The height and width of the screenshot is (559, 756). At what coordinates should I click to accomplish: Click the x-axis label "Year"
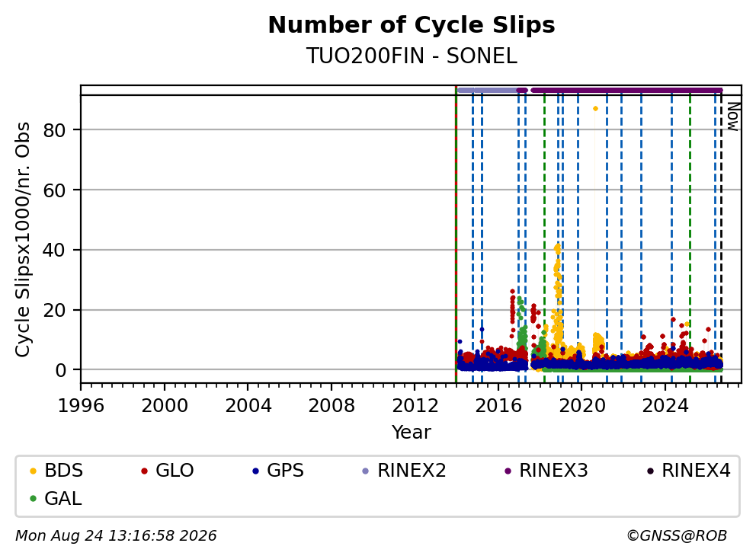pyautogui.click(x=412, y=433)
